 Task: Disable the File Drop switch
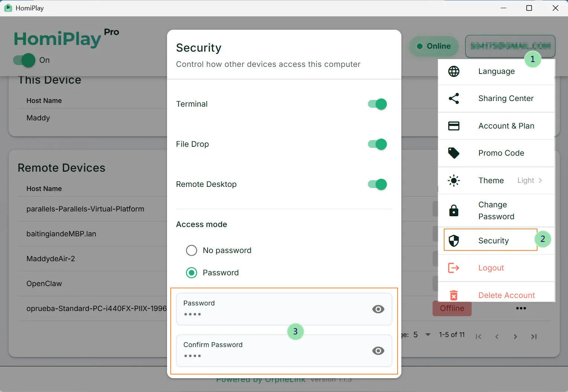pyautogui.click(x=377, y=144)
